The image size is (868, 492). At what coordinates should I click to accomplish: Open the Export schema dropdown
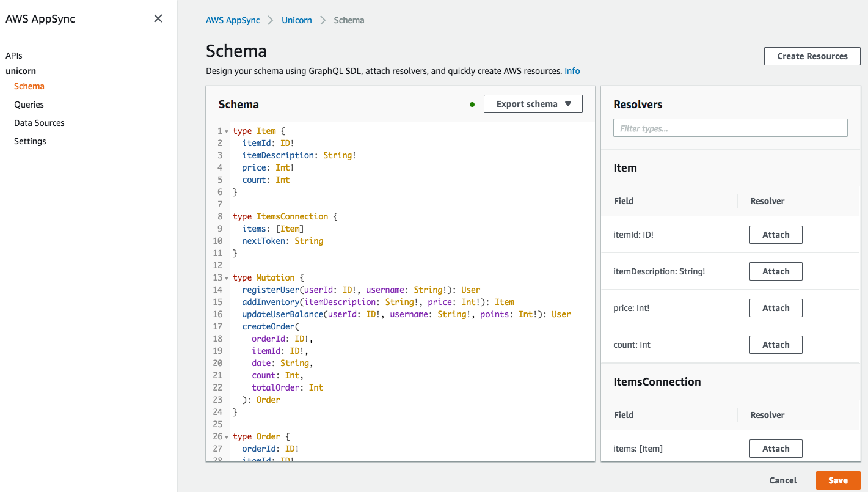(533, 104)
